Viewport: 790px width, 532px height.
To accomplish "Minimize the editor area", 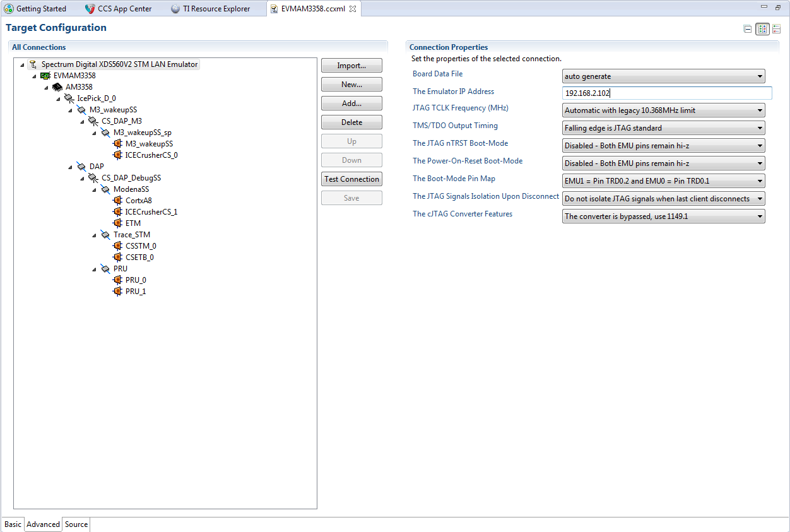I will [x=765, y=8].
